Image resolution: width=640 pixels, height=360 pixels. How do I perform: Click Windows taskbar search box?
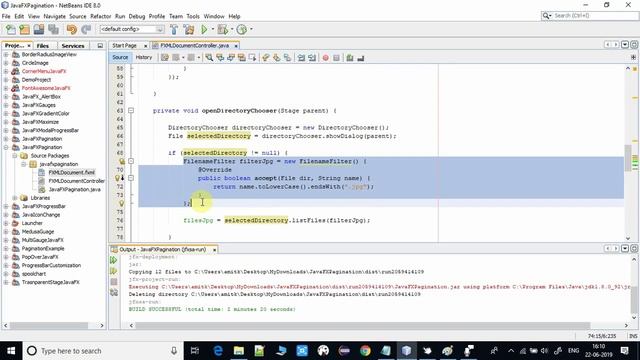click(102, 351)
